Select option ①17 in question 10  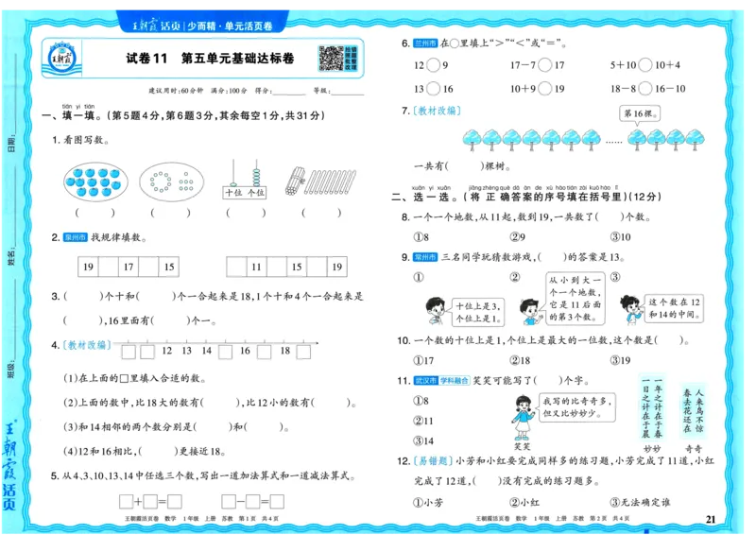pyautogui.click(x=423, y=360)
